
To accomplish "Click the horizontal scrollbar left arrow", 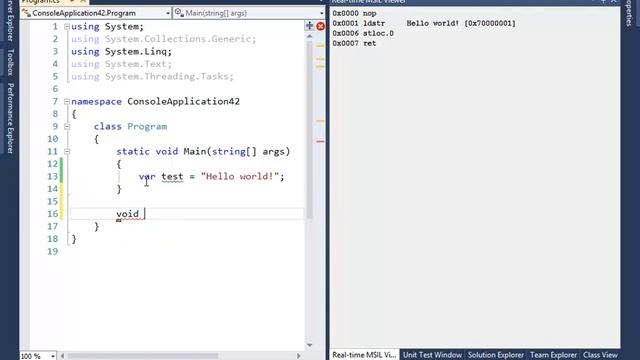I will [62, 356].
